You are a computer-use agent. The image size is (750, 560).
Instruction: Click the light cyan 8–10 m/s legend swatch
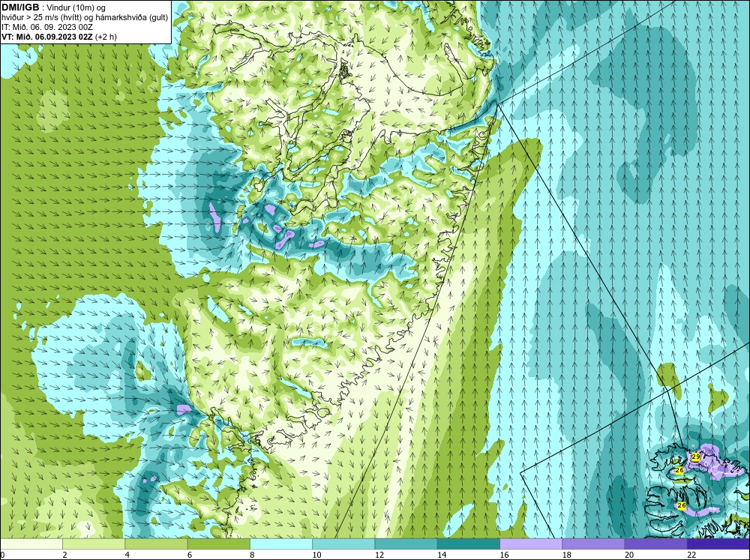click(281, 544)
